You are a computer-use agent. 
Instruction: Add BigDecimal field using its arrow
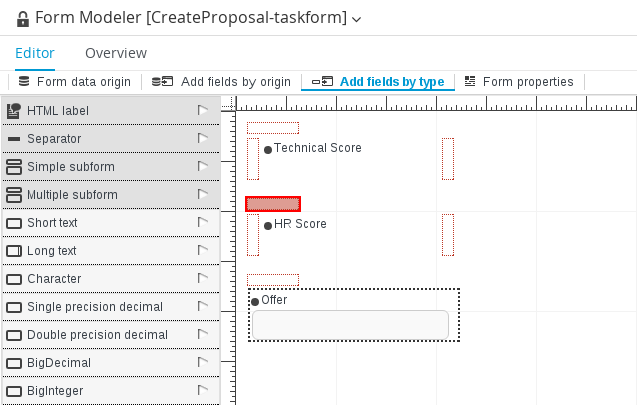click(x=203, y=362)
